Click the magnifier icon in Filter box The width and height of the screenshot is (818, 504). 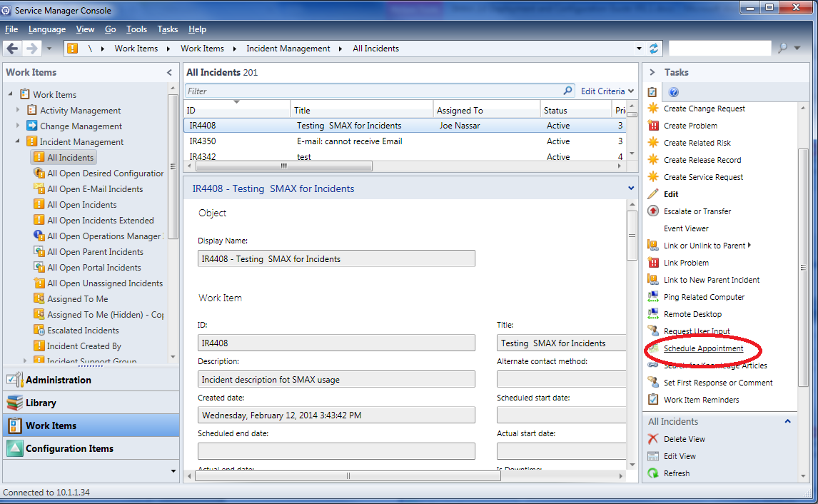point(567,91)
